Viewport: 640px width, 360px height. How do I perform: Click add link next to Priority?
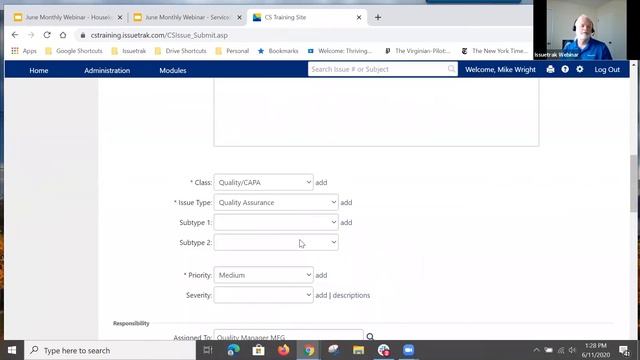pyautogui.click(x=321, y=275)
